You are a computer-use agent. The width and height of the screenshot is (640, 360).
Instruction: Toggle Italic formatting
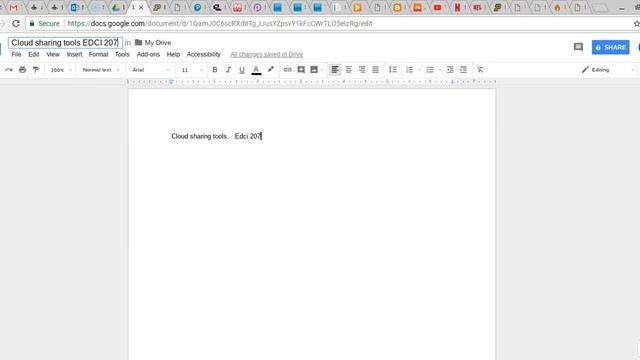point(228,70)
